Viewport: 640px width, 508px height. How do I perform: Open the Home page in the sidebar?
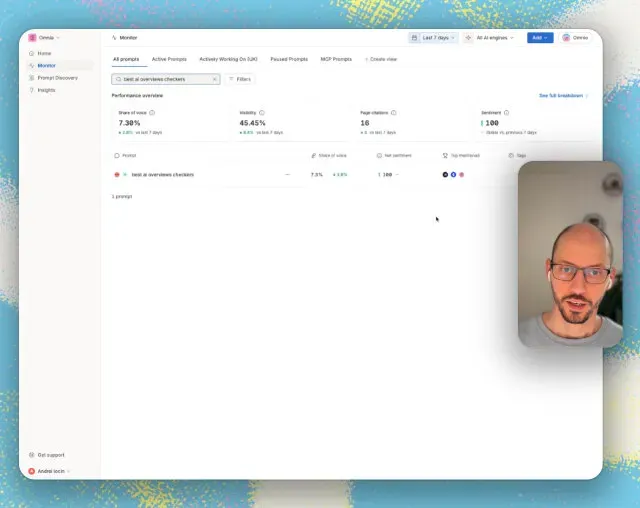coord(44,53)
